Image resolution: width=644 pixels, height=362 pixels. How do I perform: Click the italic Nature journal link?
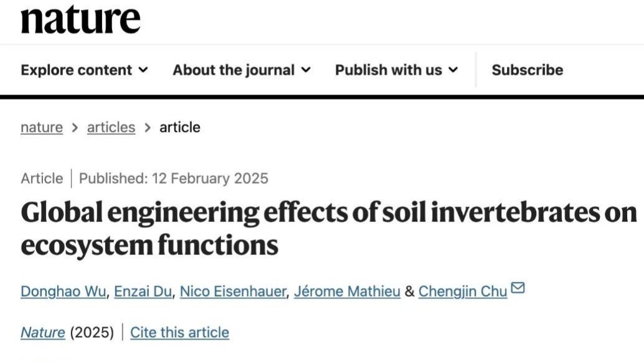[42, 333]
